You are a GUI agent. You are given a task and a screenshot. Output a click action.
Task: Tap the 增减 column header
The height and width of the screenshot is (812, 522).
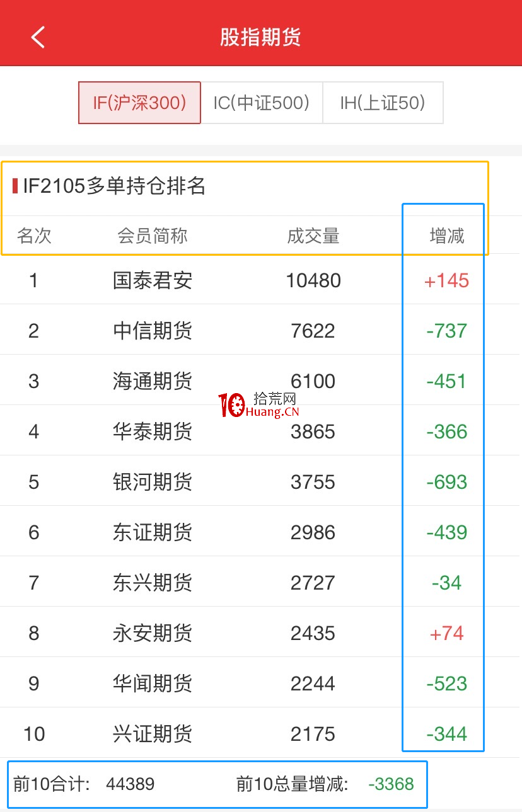point(447,236)
